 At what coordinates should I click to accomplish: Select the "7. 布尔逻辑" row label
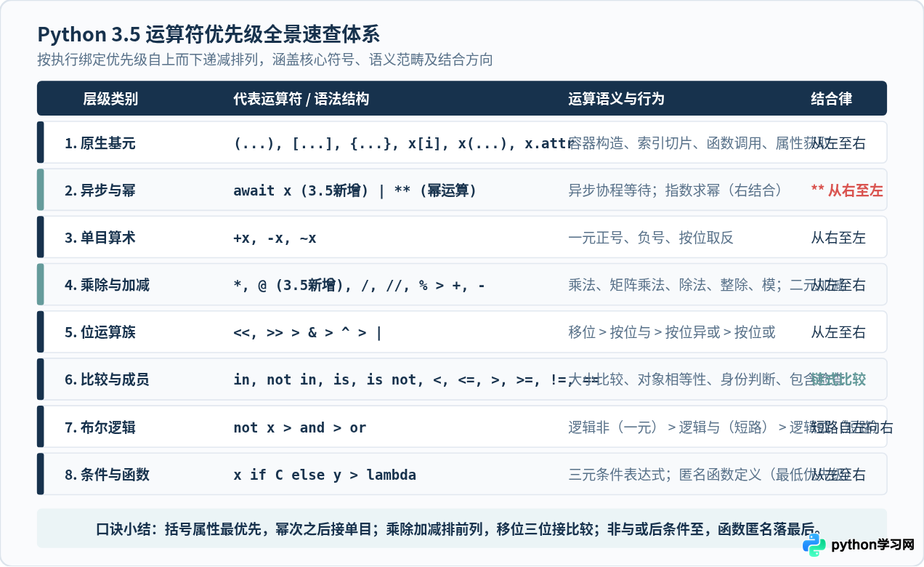click(x=100, y=427)
